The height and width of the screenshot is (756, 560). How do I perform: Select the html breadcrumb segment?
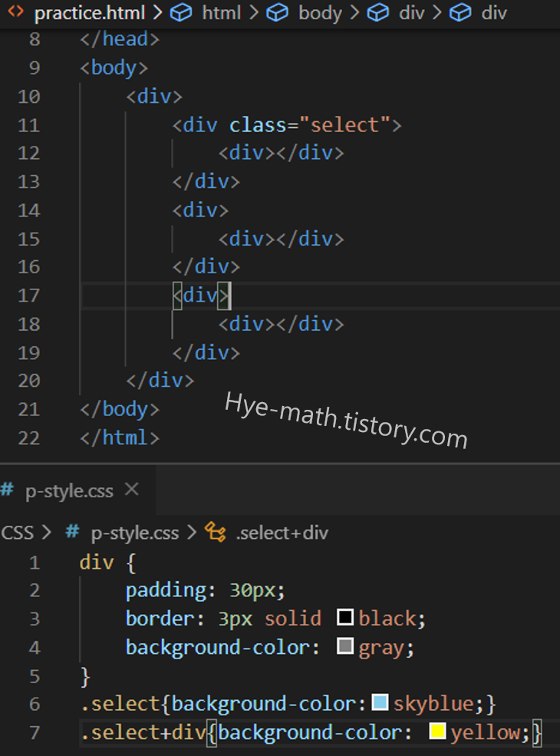221,12
